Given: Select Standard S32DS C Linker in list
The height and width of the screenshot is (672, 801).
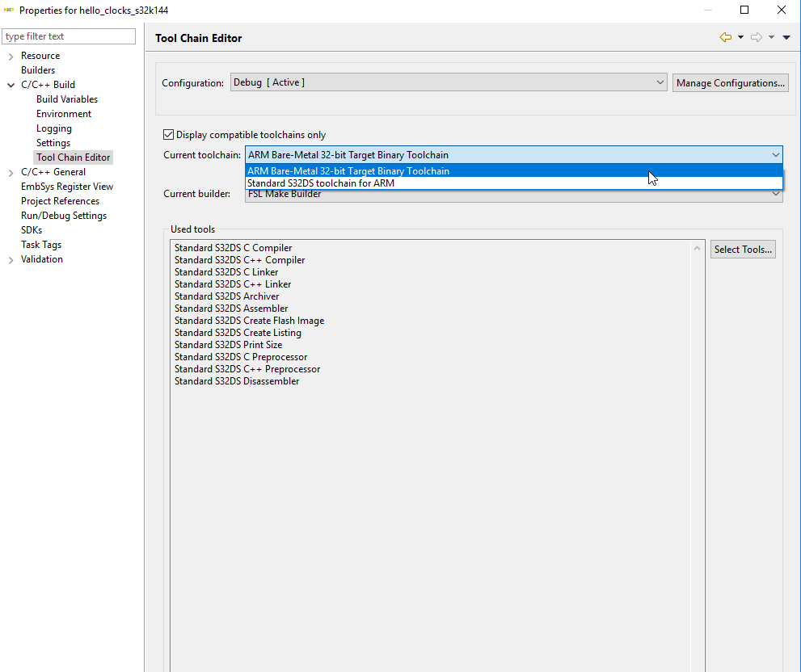Looking at the screenshot, I should [226, 272].
